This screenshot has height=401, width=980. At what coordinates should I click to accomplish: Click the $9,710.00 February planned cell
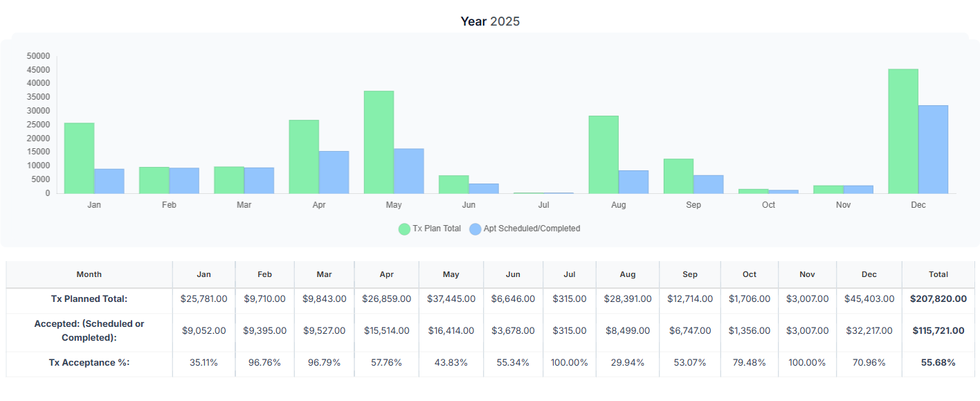coord(264,299)
